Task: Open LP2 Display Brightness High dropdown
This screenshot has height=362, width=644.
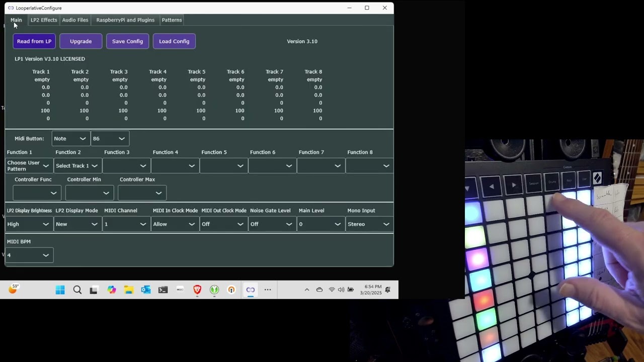Action: click(29, 224)
